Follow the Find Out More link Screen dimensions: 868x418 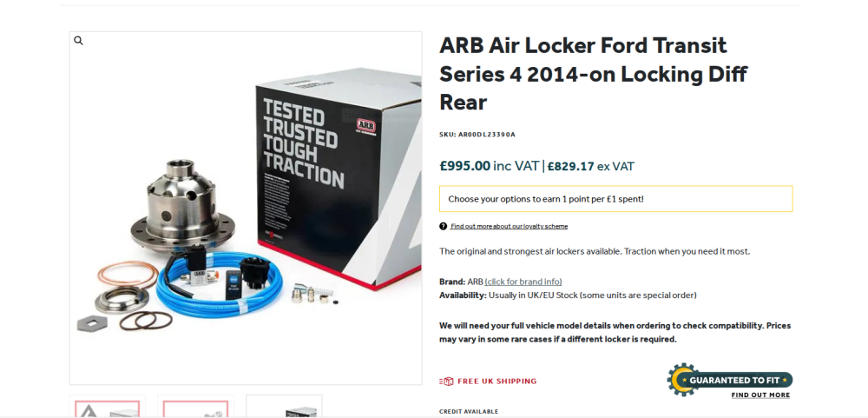click(760, 395)
